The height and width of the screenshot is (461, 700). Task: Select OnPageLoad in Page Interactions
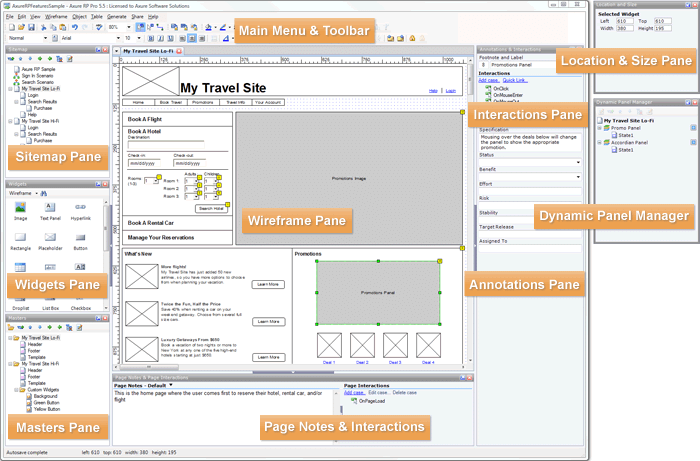click(x=371, y=401)
